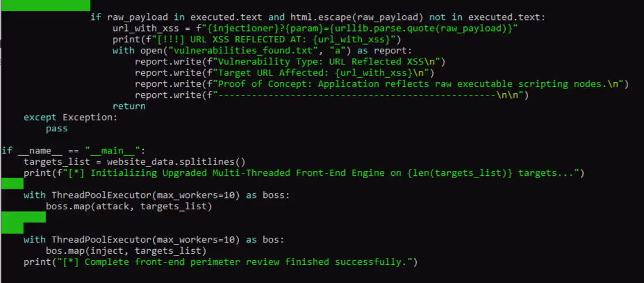Click the 'ThreadPoolExecutor(max_workers=10) as boss' line
The image size is (644, 283).
click(156, 195)
